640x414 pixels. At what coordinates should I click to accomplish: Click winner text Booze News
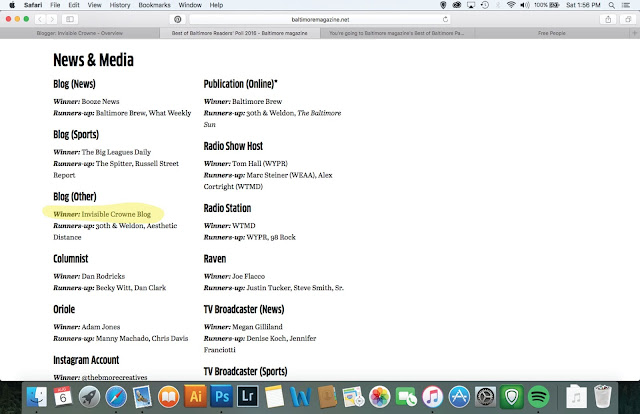pos(100,101)
